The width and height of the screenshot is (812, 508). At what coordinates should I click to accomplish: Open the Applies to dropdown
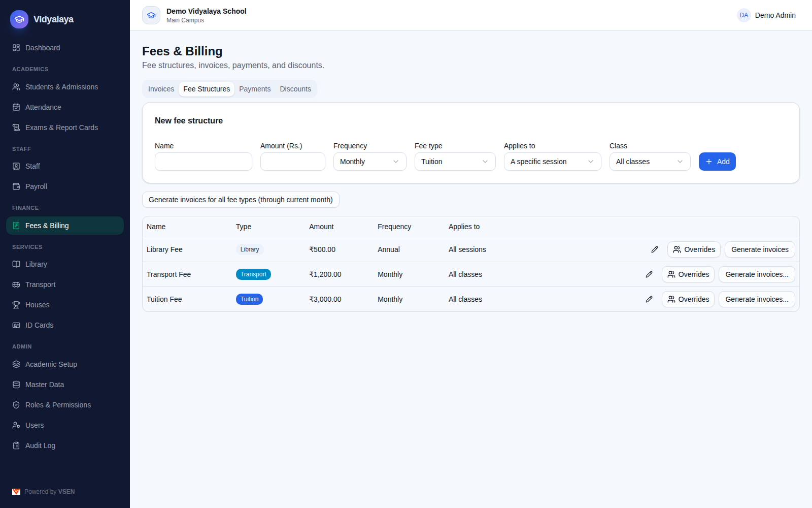point(552,162)
